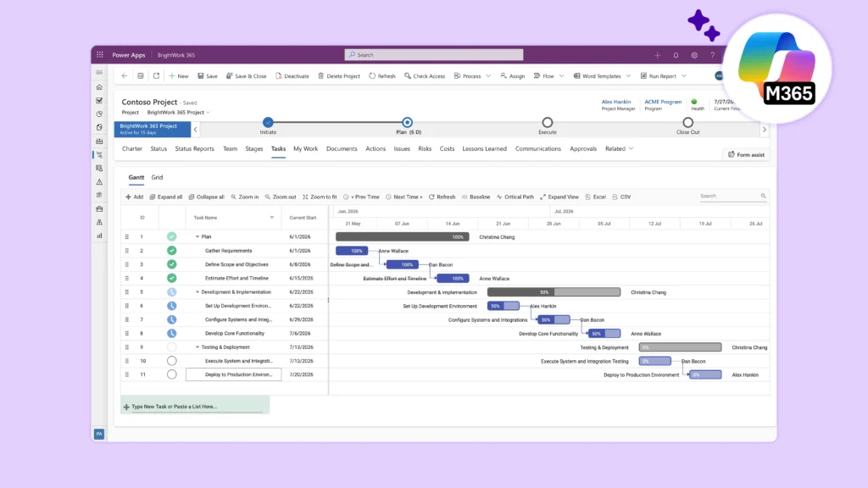This screenshot has width=868, height=488.
Task: Select the Initiate stage circle
Action: coord(268,122)
